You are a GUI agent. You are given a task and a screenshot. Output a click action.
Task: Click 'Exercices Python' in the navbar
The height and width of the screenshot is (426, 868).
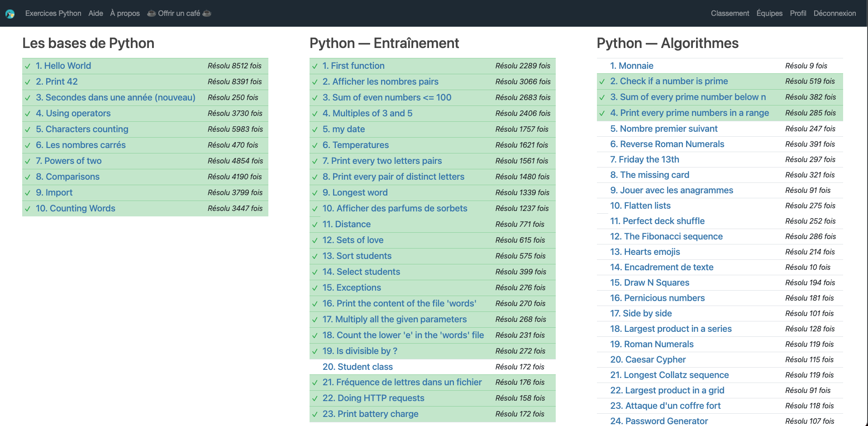tap(53, 13)
